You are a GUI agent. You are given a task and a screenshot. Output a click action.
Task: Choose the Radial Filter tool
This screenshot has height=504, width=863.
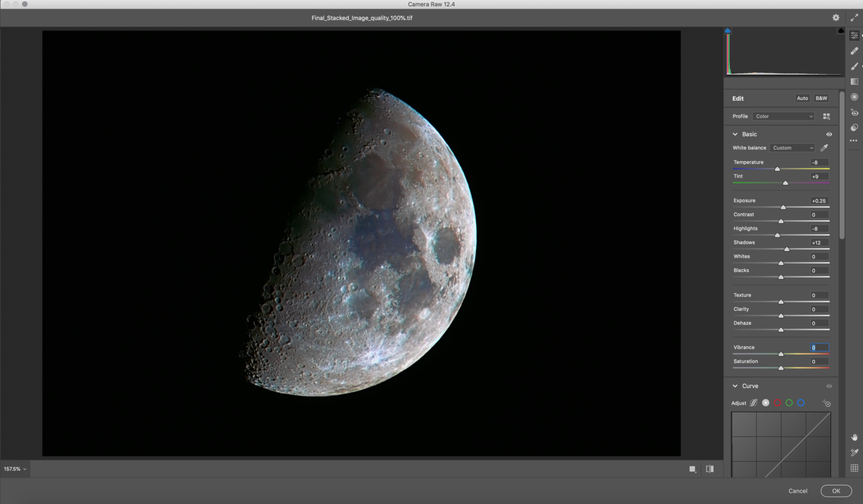pyautogui.click(x=854, y=97)
